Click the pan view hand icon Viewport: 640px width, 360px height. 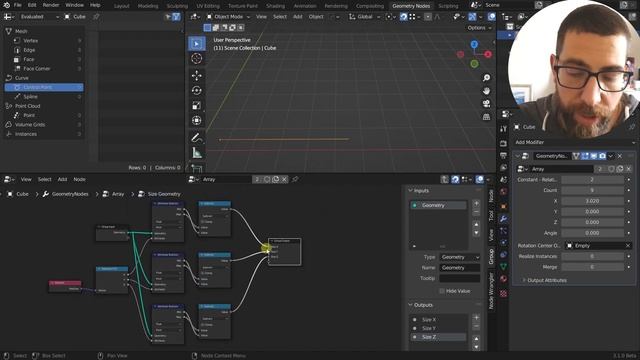pos(486,91)
